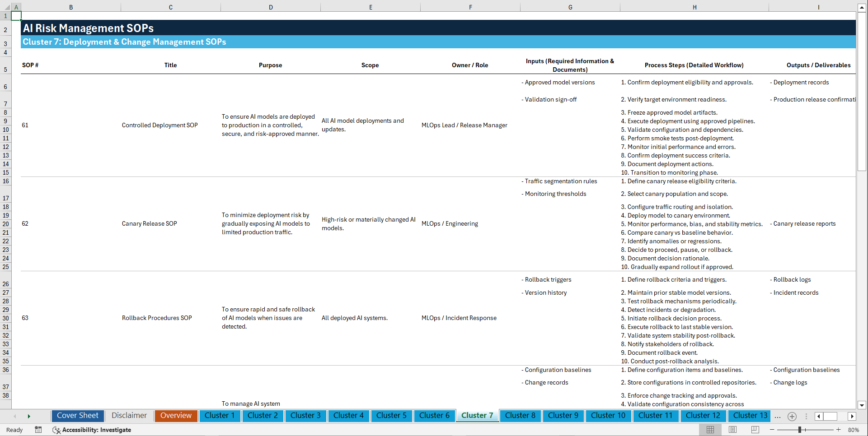Screen dimensions: 868x436
Task: Reveal hidden sheet tabs via the ellipsis
Action: tap(778, 416)
